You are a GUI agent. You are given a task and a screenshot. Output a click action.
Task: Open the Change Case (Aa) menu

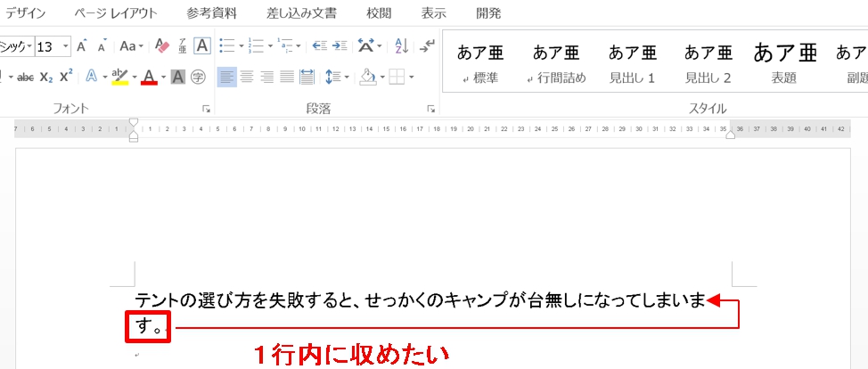pyautogui.click(x=132, y=46)
